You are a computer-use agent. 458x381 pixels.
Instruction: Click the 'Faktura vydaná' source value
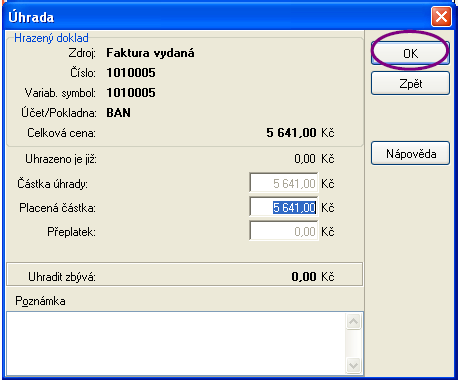(150, 53)
